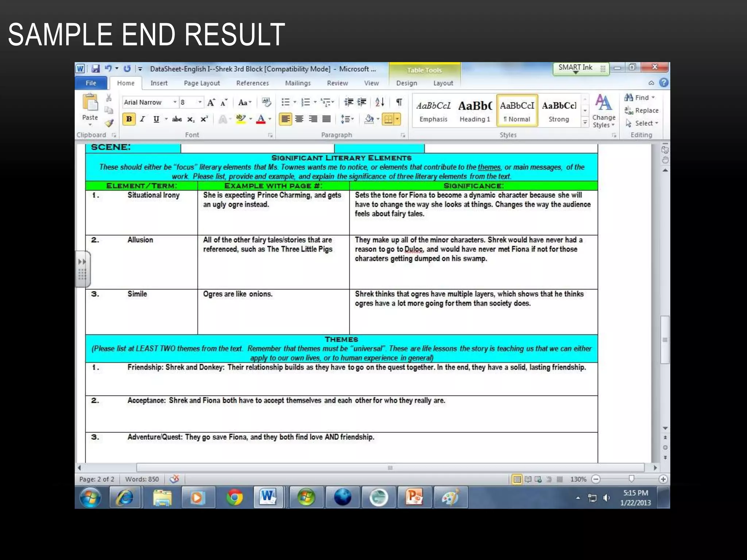Viewport: 747px width, 560px height.
Task: Click the Grow Font icon
Action: tap(211, 103)
